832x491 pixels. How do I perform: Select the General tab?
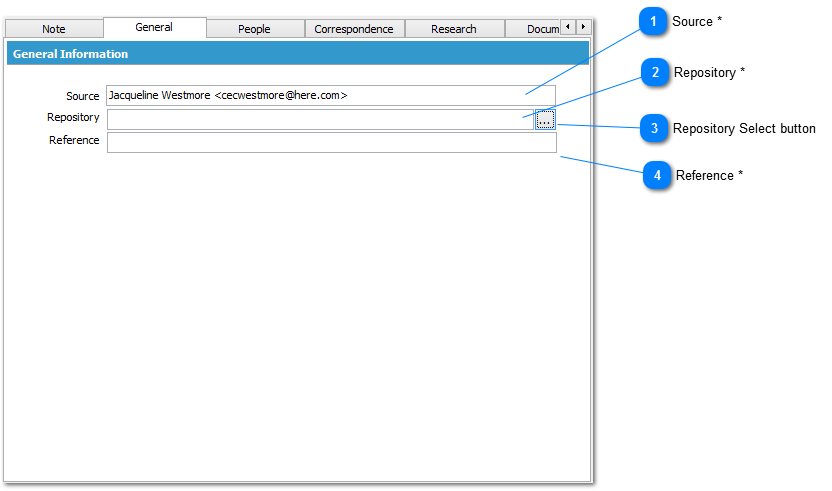click(x=154, y=28)
